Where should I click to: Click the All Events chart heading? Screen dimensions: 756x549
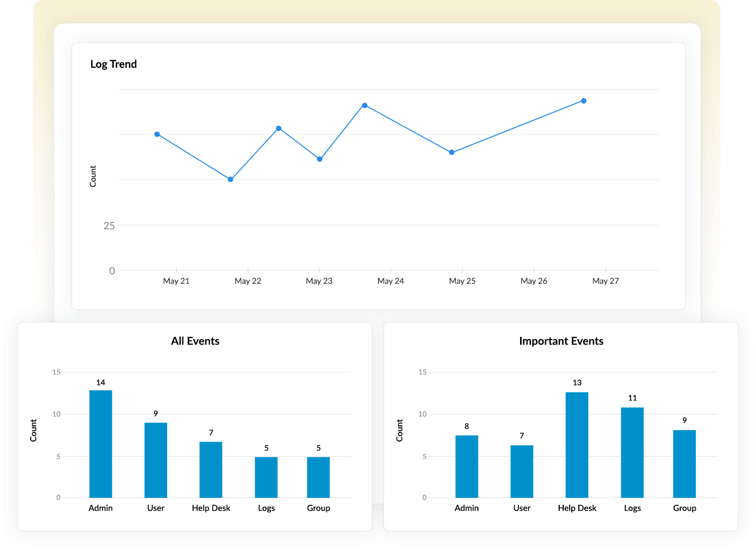195,341
